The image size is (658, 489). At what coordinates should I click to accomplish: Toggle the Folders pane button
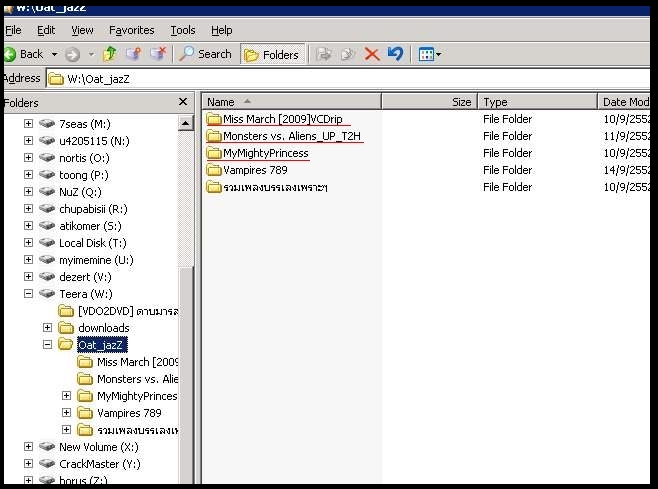click(x=272, y=55)
